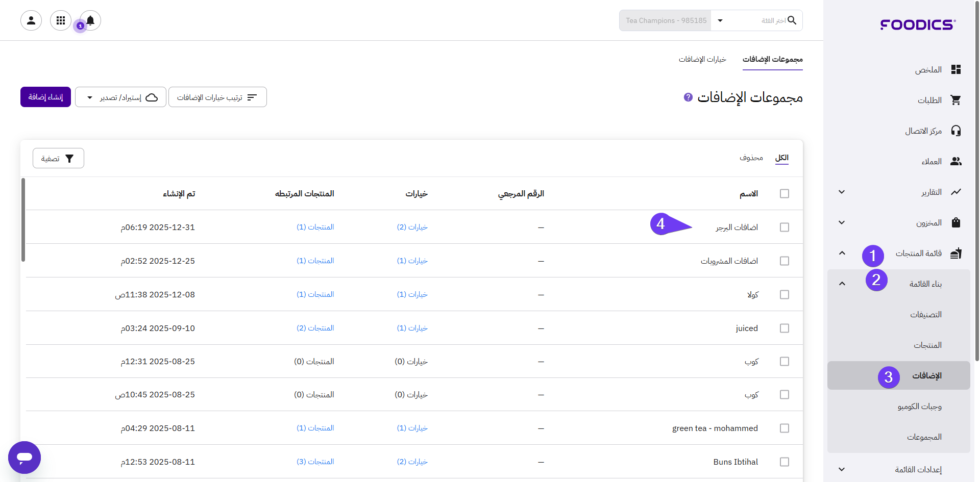
Task: Switch to خيارات الإضافات tab
Action: tap(702, 60)
